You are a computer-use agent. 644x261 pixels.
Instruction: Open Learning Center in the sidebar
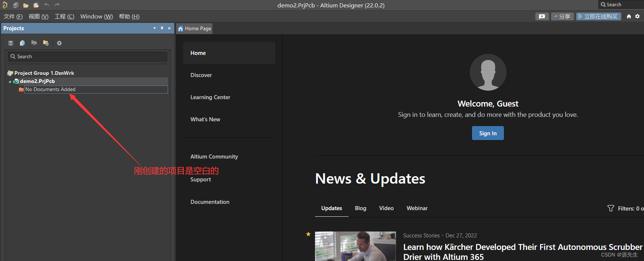pyautogui.click(x=210, y=97)
